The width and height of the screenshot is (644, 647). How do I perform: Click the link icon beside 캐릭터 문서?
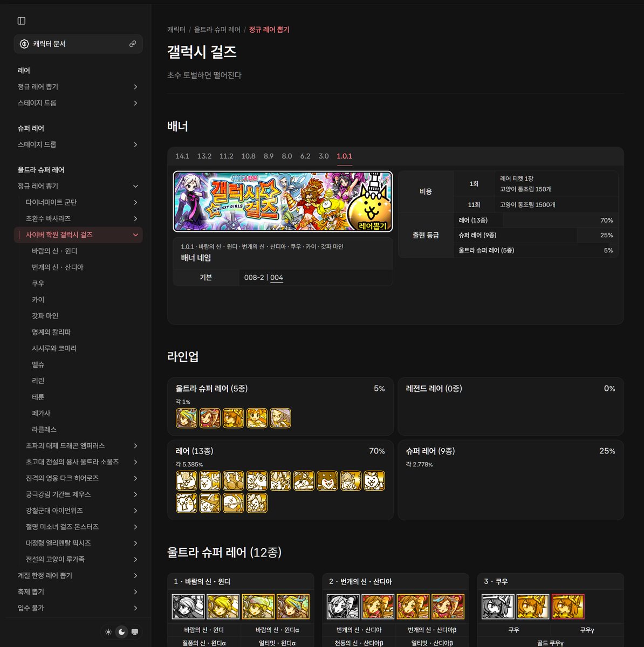(133, 44)
